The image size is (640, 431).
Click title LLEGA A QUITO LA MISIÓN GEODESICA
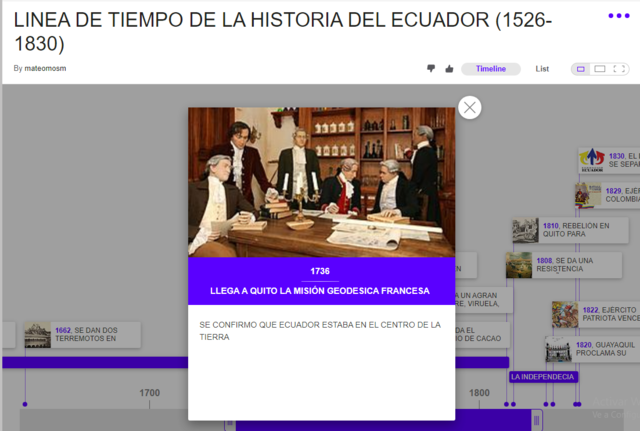(x=320, y=291)
